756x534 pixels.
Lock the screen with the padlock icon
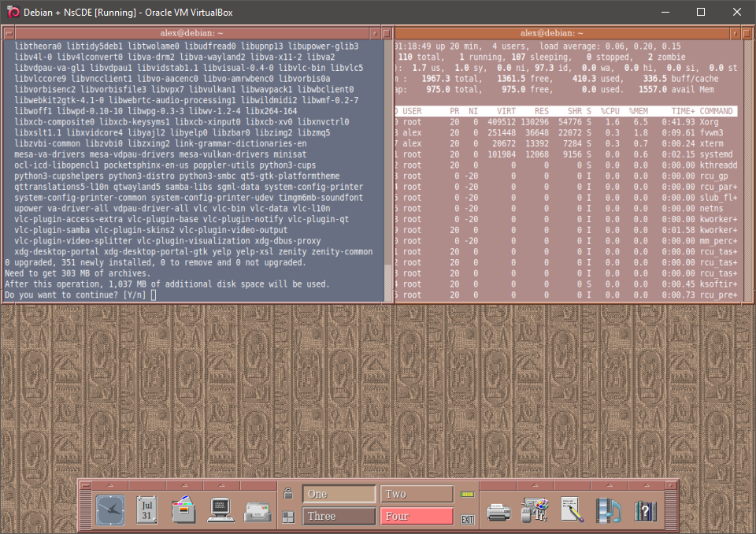pos(289,494)
